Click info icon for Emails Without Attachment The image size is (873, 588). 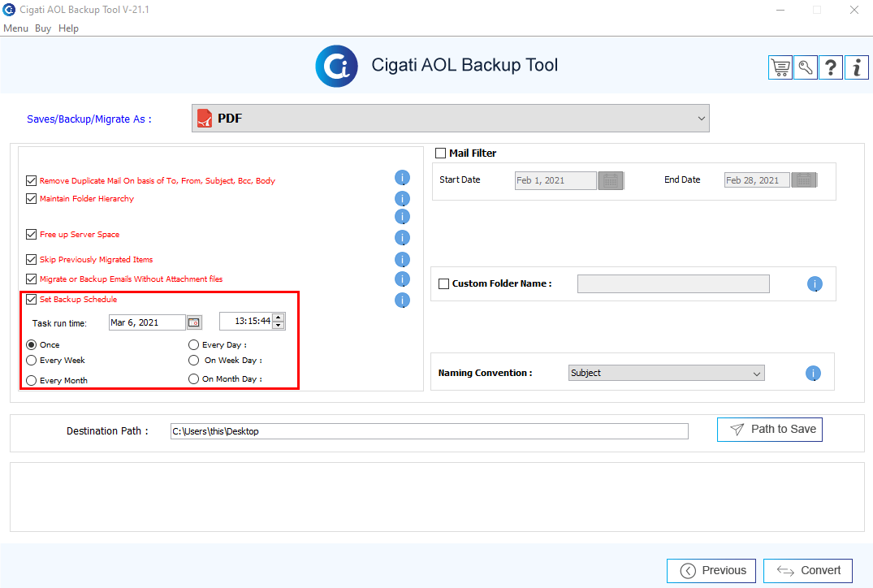402,279
